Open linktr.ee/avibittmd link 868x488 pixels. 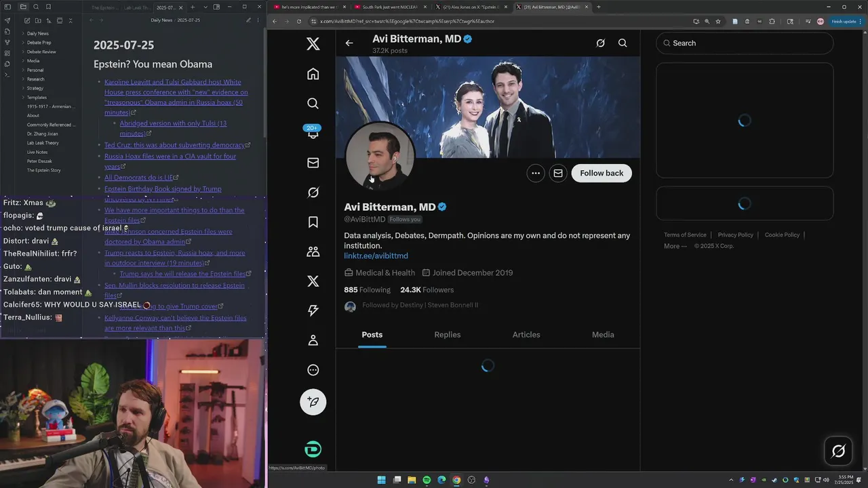tap(376, 256)
